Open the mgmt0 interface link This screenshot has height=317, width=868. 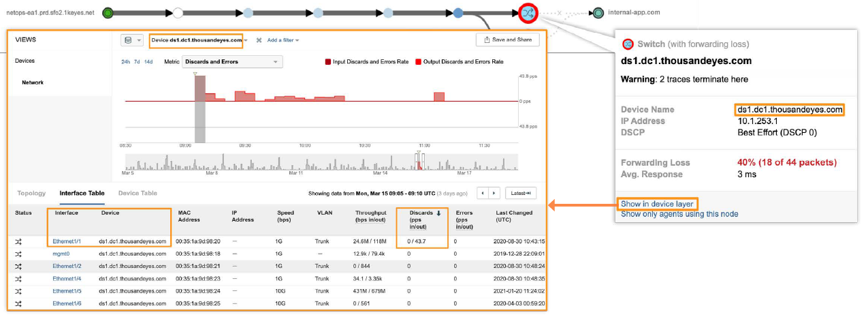tap(61, 254)
